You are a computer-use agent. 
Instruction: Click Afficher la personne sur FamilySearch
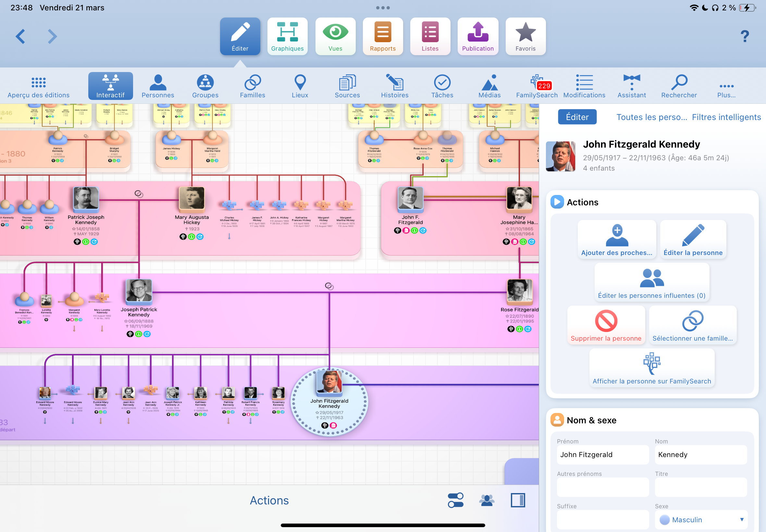point(652,368)
